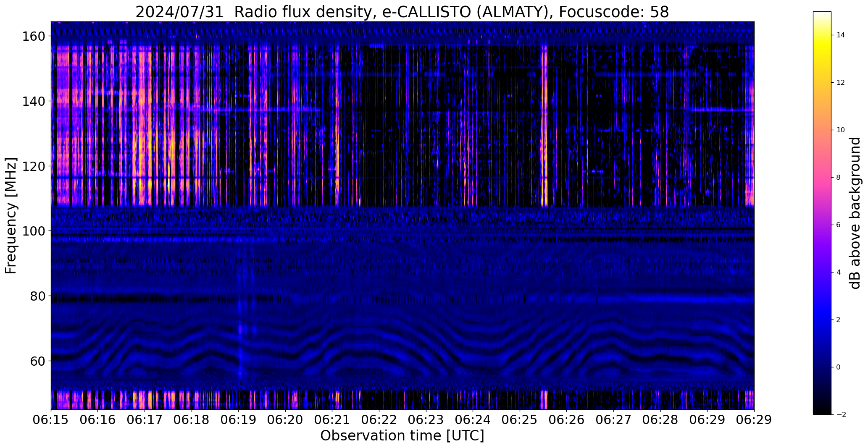Viewport: 868px width, 448px height.
Task: Click the 06:21 time tick label
Action: pos(332,420)
